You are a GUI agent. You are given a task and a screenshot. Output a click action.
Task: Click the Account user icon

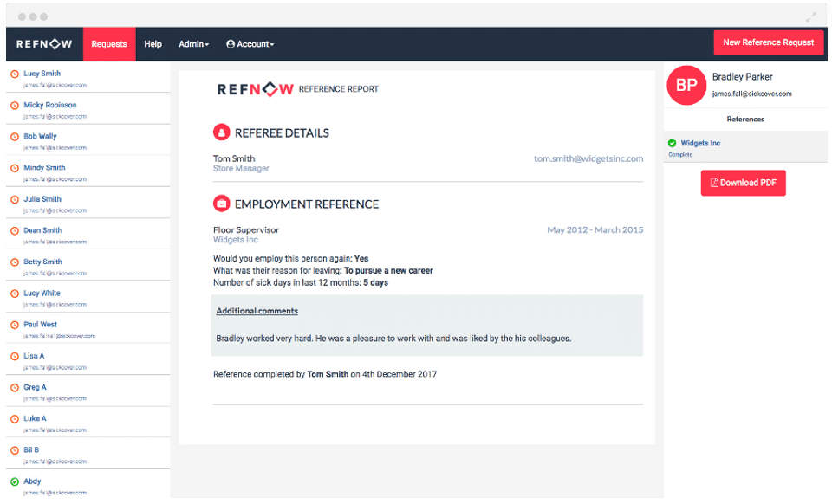click(x=231, y=44)
